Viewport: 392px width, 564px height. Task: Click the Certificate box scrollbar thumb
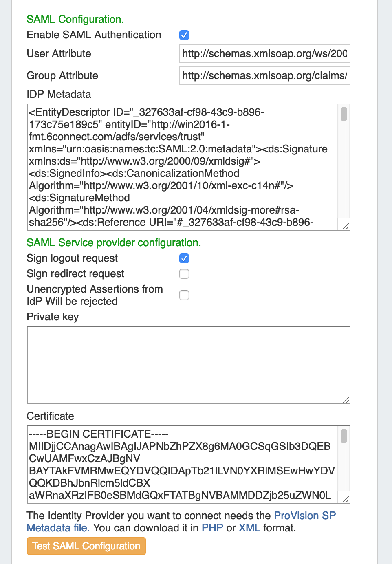344,436
